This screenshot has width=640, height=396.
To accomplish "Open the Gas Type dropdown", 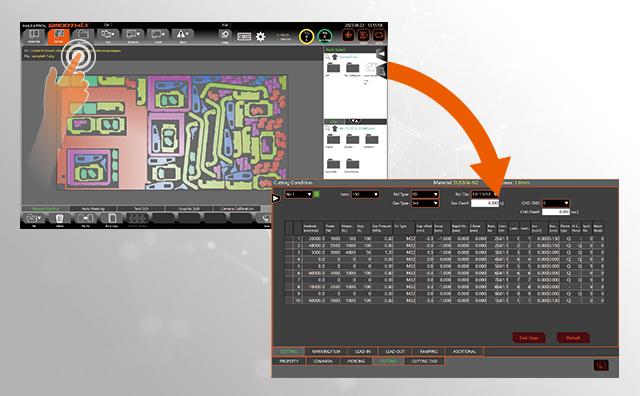I will point(425,203).
